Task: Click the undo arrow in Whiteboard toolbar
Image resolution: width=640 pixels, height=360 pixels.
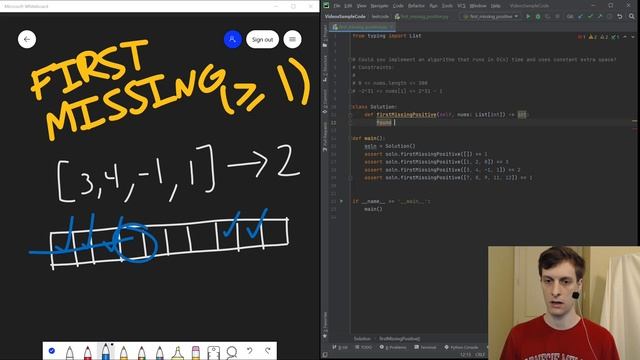Action: pyautogui.click(x=249, y=351)
